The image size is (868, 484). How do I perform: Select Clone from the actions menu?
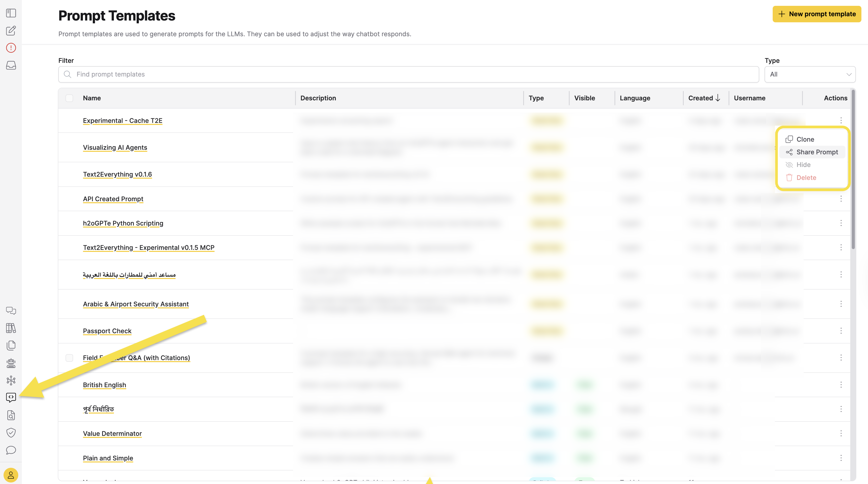(x=805, y=139)
